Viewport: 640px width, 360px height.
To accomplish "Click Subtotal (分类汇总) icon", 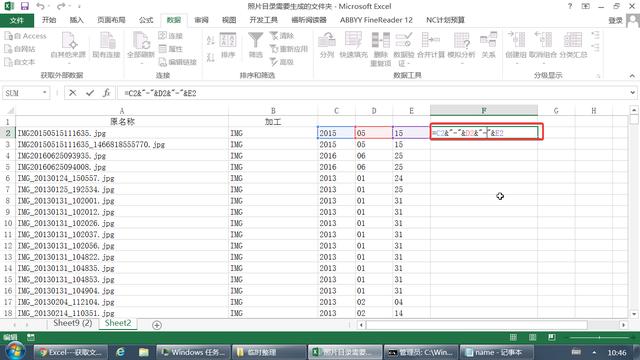I will 573,45.
